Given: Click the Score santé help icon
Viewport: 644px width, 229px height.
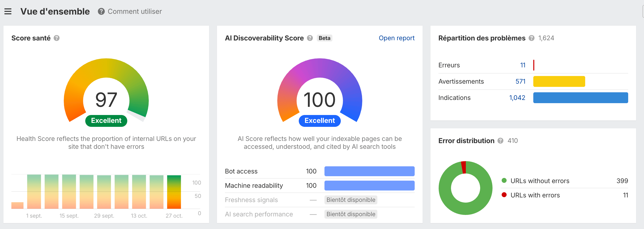Looking at the screenshot, I should click(x=57, y=38).
